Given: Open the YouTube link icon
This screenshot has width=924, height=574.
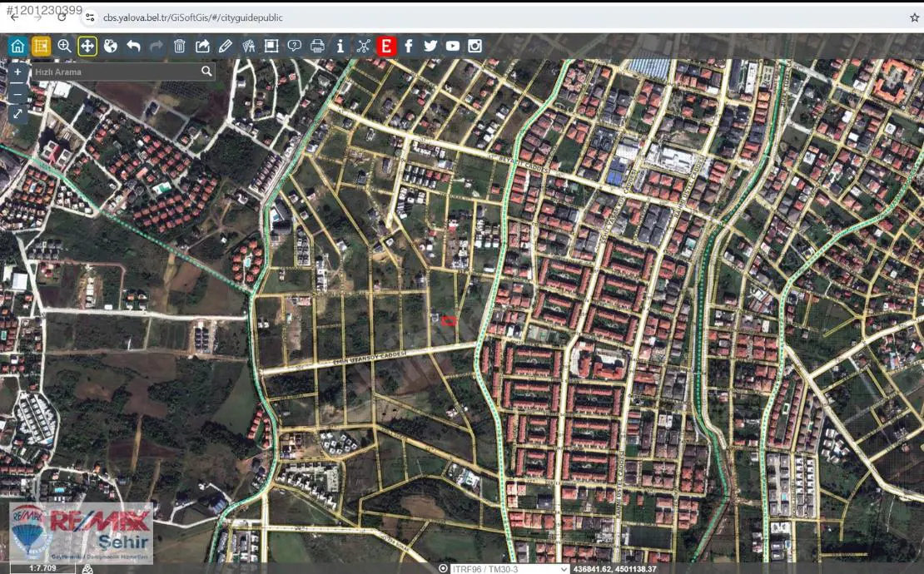Looking at the screenshot, I should [453, 46].
